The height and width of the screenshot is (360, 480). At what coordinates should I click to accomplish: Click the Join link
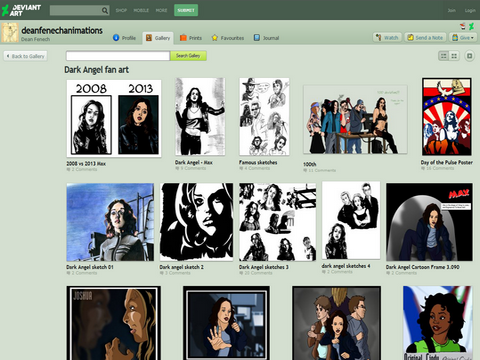click(451, 10)
